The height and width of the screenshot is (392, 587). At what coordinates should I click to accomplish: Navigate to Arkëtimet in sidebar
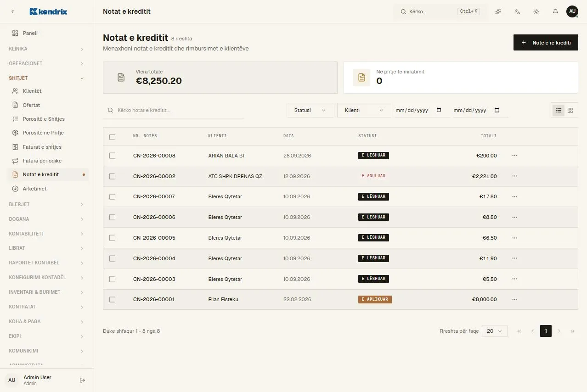(x=48, y=189)
